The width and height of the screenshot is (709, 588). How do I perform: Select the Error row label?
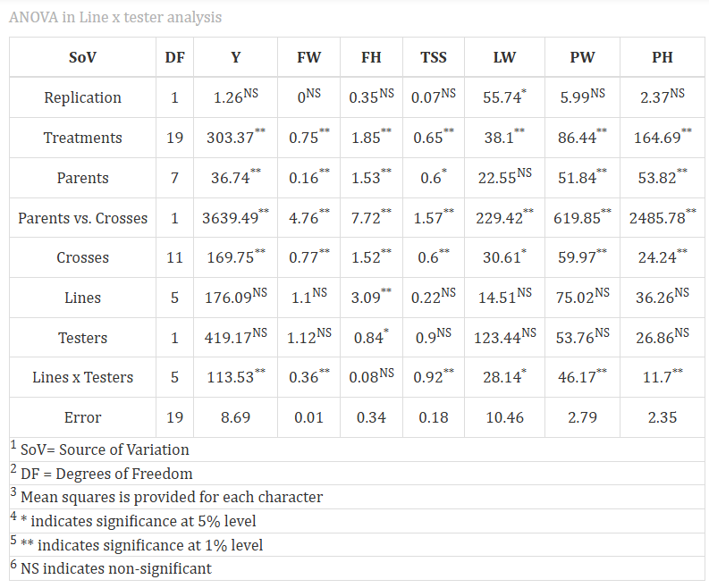pyautogui.click(x=83, y=417)
